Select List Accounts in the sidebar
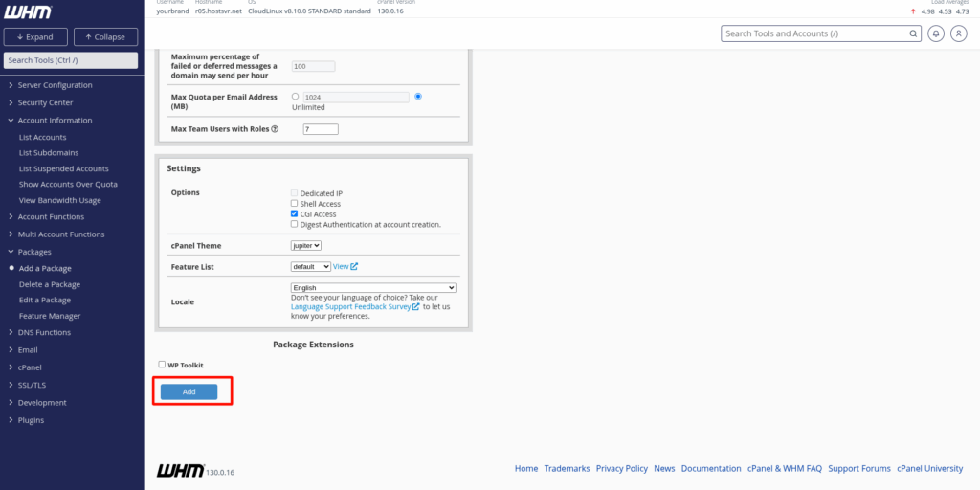980x490 pixels. click(x=43, y=137)
